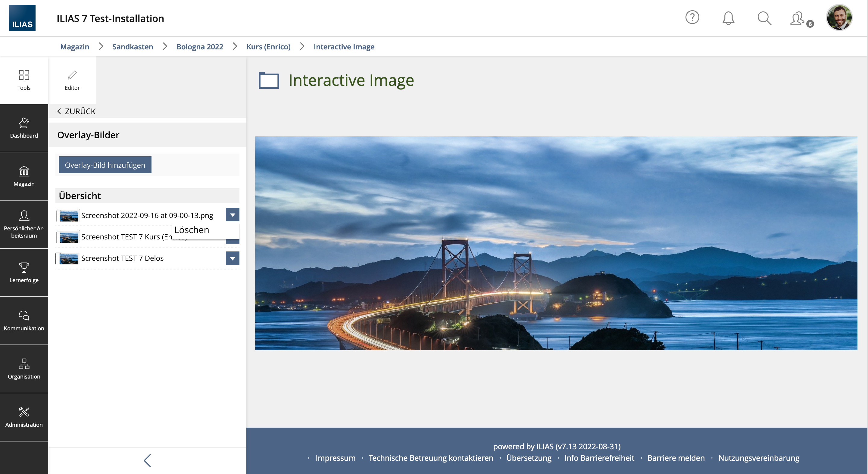Viewport: 868px width, 474px height.
Task: Open the Organisation sidebar item
Action: point(24,369)
